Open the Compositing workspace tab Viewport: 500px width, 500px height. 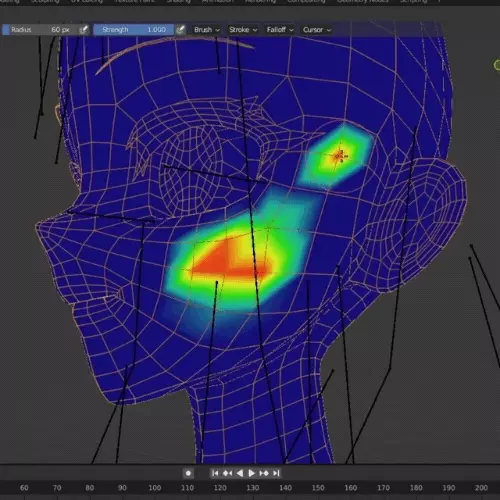[x=306, y=1]
